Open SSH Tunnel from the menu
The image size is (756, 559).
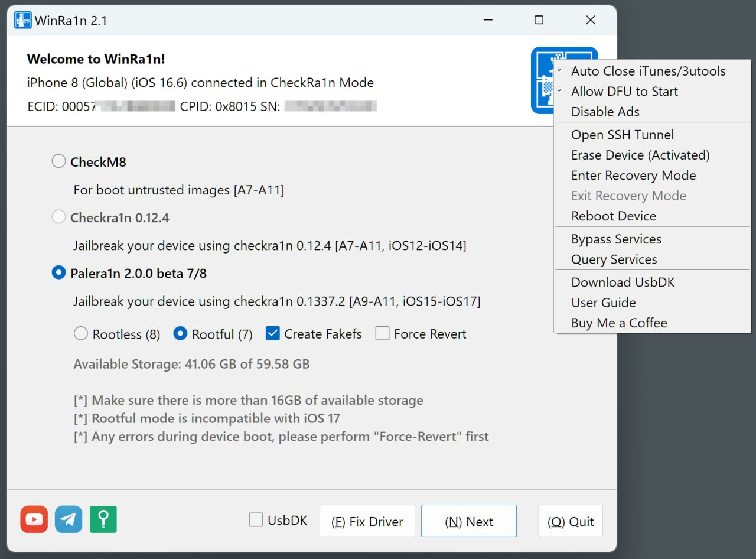623,135
